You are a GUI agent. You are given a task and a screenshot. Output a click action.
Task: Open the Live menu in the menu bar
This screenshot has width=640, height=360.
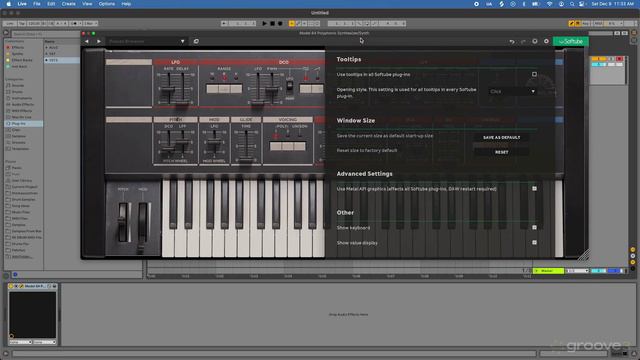pyautogui.click(x=22, y=4)
